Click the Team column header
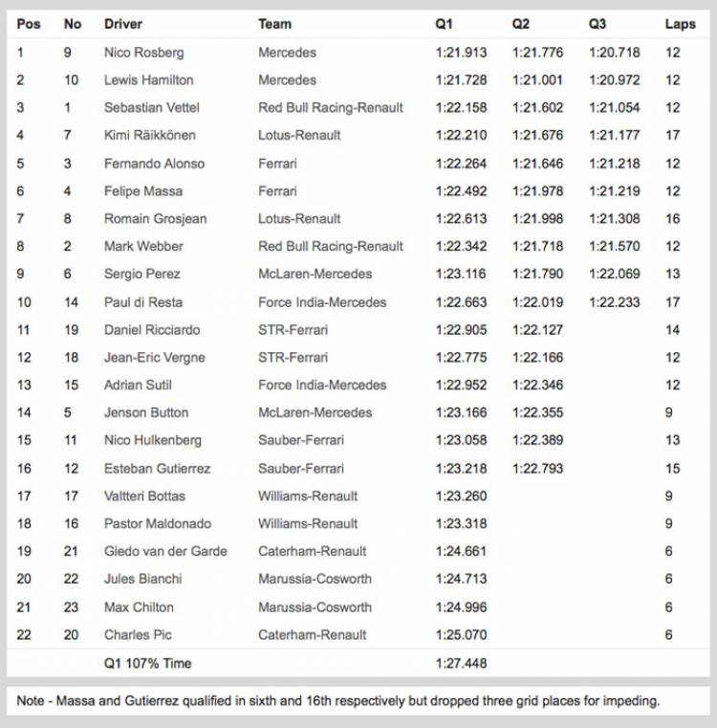The height and width of the screenshot is (728, 717). [274, 24]
